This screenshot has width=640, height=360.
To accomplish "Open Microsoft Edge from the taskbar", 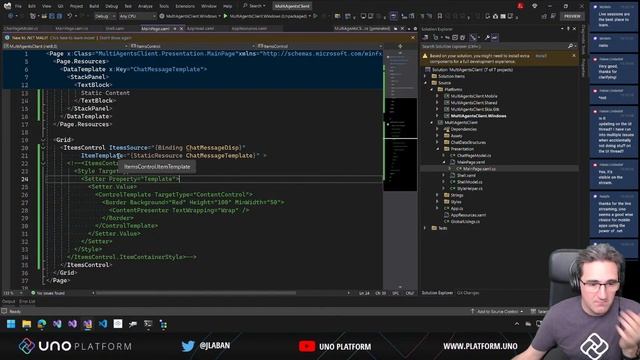I will point(42,324).
